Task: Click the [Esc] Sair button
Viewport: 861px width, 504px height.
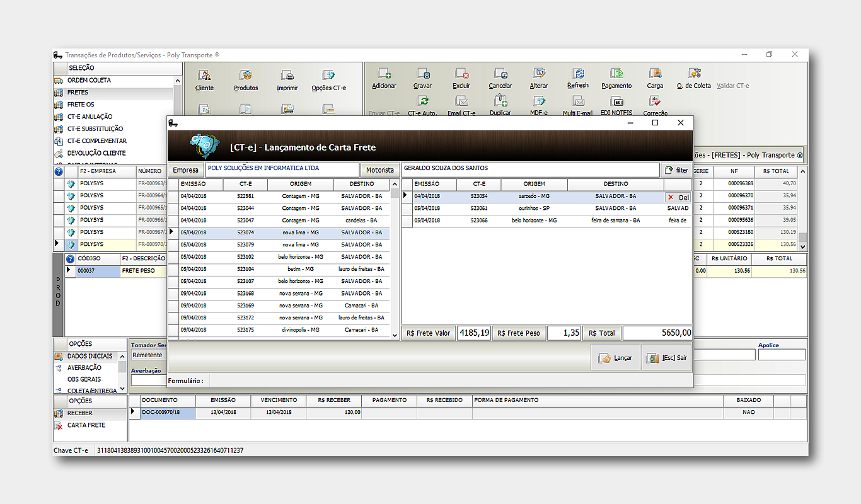Action: (666, 357)
